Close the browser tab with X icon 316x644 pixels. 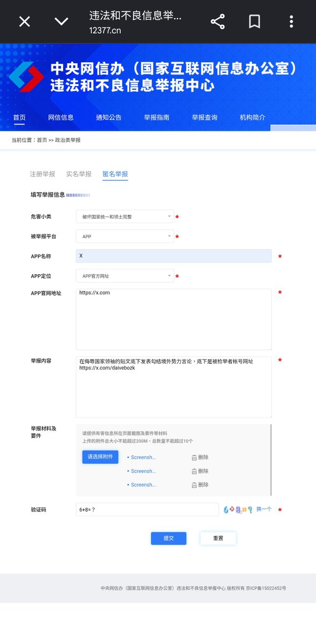(25, 21)
